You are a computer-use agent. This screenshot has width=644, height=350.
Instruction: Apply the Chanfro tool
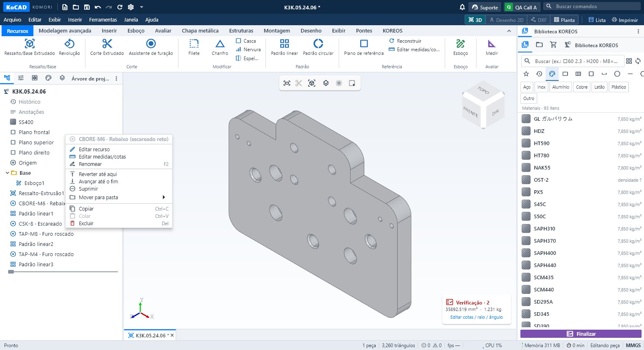pos(220,47)
